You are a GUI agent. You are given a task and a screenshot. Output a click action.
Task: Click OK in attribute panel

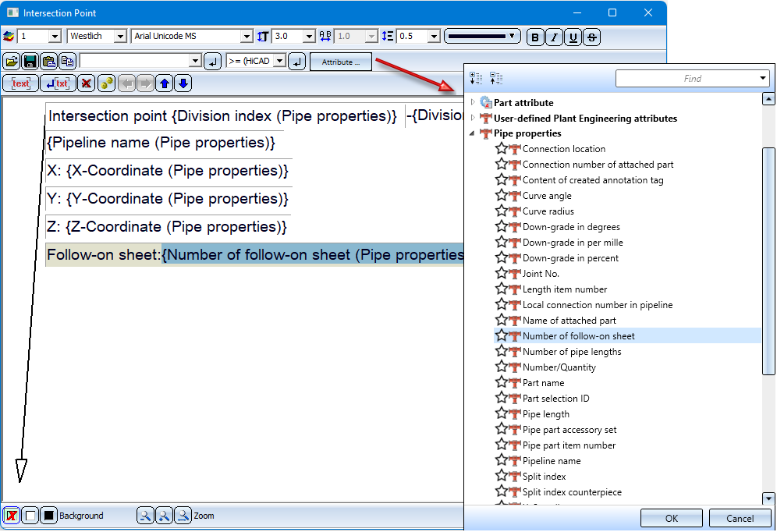point(672,518)
